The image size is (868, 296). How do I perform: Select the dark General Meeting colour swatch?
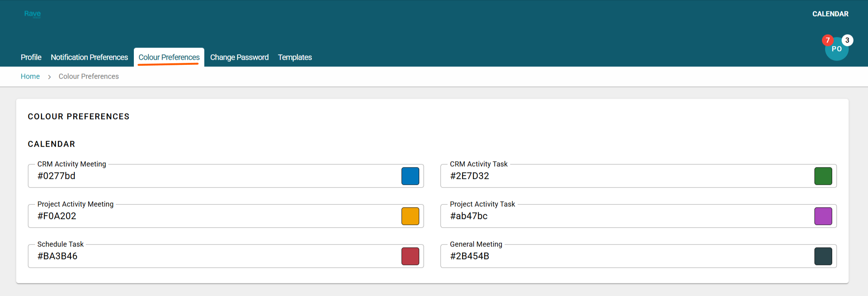click(x=823, y=256)
